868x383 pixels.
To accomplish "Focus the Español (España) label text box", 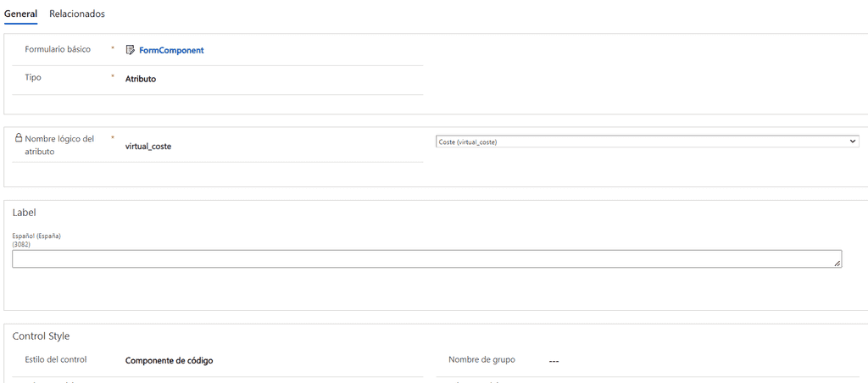I will tap(424, 258).
